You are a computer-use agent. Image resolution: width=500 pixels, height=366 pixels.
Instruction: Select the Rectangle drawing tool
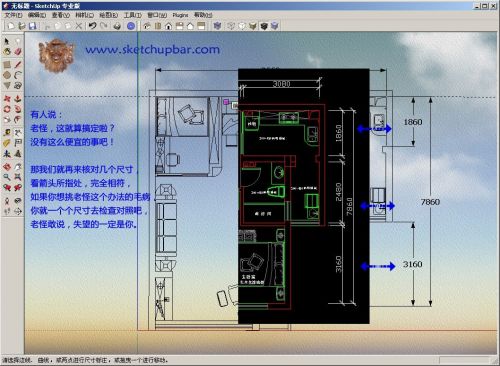click(x=7, y=64)
